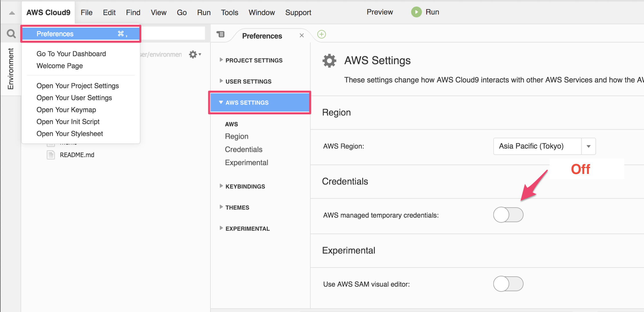The image size is (644, 312).
Task: Choose Go To Your Dashboard
Action: tap(71, 54)
